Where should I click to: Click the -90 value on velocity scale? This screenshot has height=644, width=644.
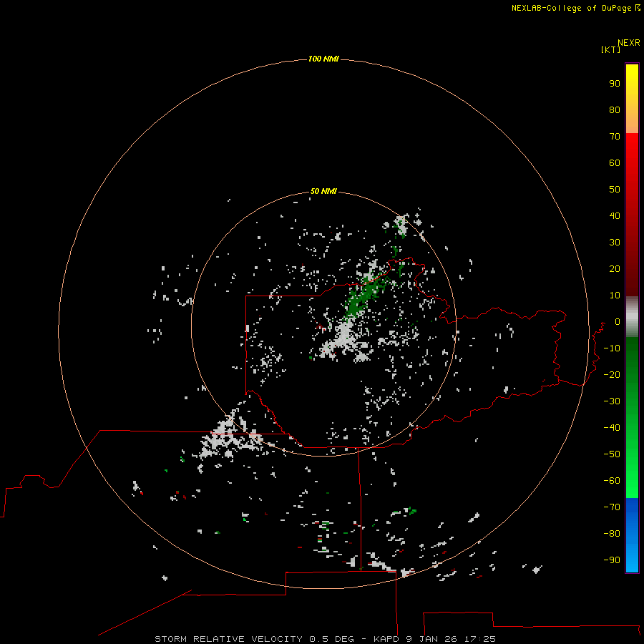click(x=612, y=560)
